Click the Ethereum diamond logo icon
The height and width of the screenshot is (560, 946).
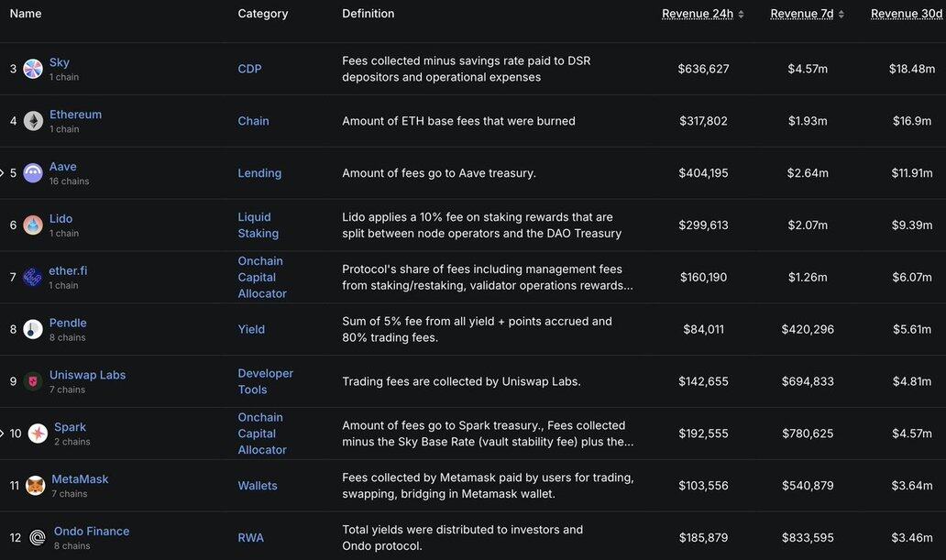coord(33,121)
